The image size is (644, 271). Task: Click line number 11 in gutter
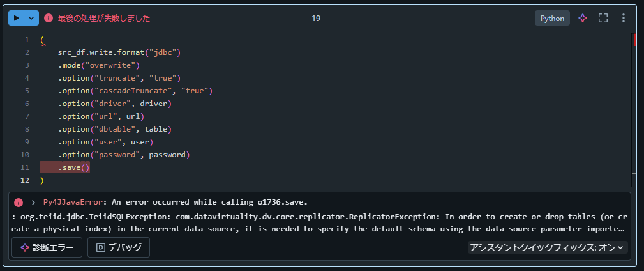pos(25,167)
